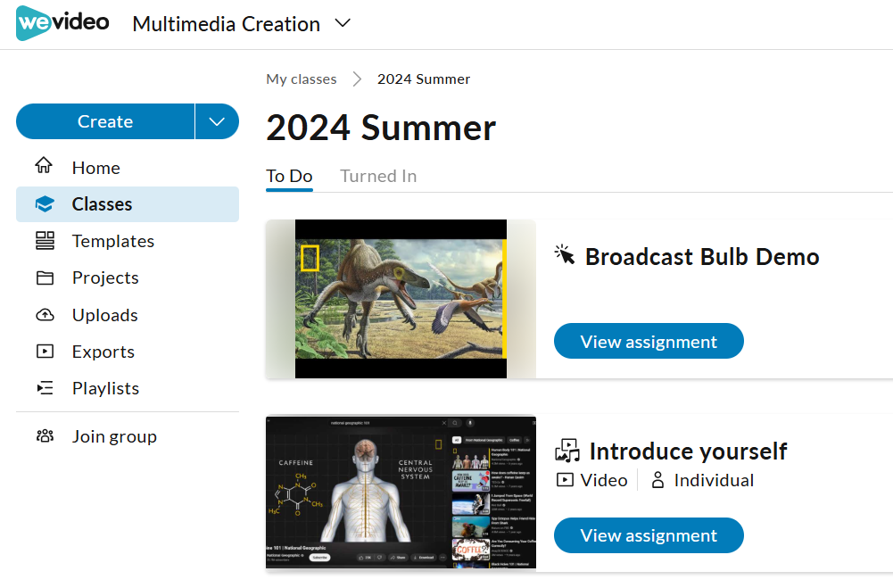Switch to the To Do tab
Image resolution: width=893 pixels, height=588 pixels.
[289, 176]
